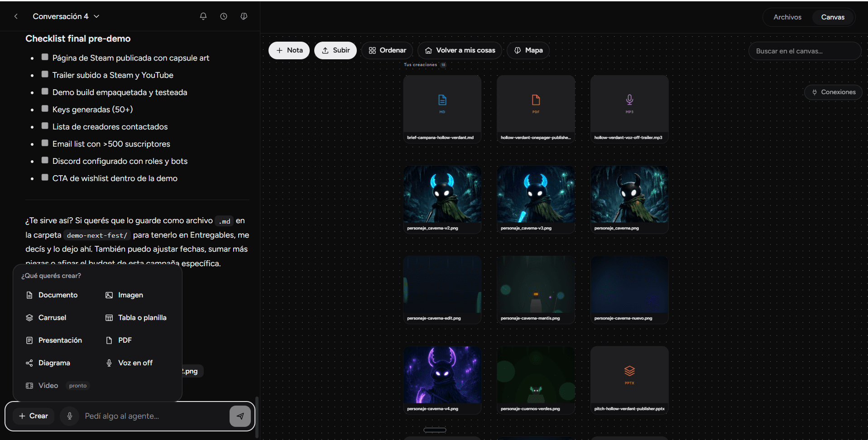
Task: Check 'Demo build empaquetada y testeada'
Action: pyautogui.click(x=45, y=91)
